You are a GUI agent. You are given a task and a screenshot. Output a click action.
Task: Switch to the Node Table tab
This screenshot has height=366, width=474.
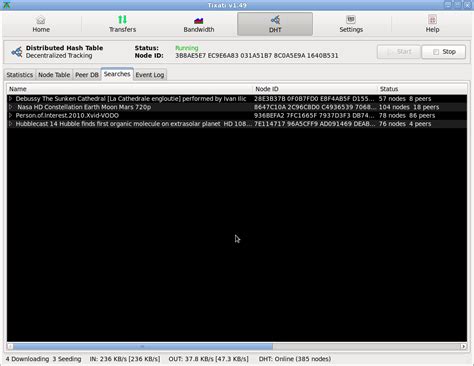[54, 75]
